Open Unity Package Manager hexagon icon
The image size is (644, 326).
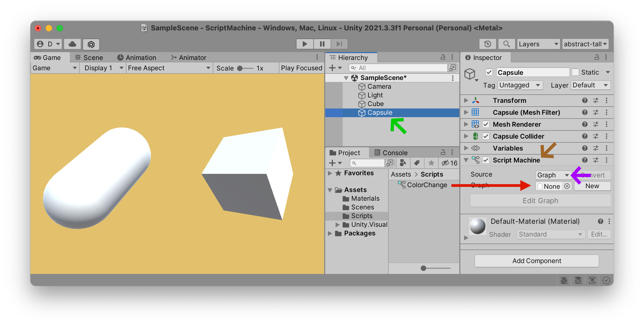coord(91,44)
